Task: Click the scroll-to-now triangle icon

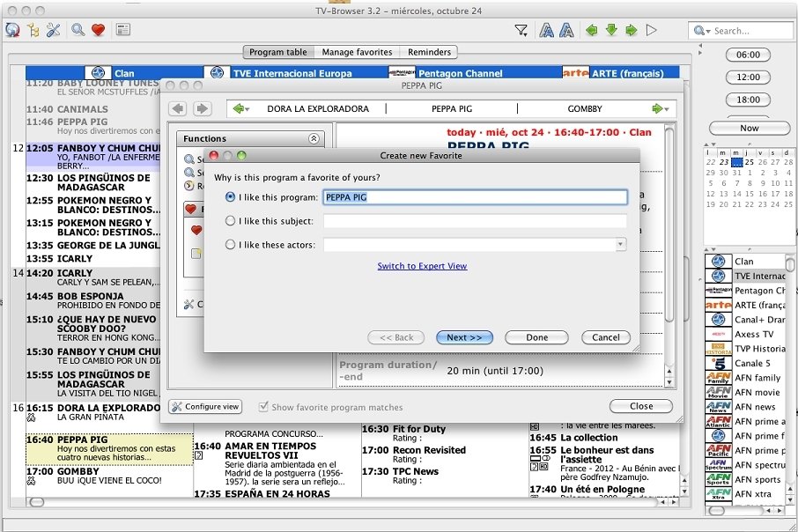Action: [652, 31]
